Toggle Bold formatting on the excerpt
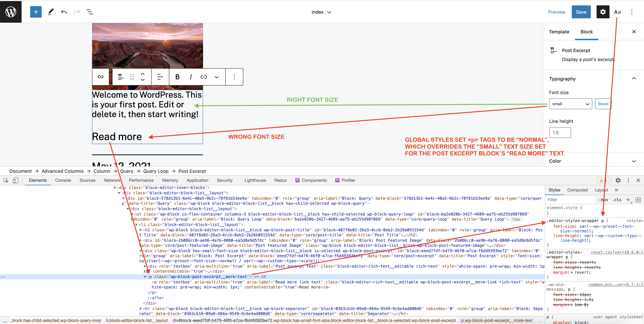This screenshot has height=324, width=644. click(177, 77)
